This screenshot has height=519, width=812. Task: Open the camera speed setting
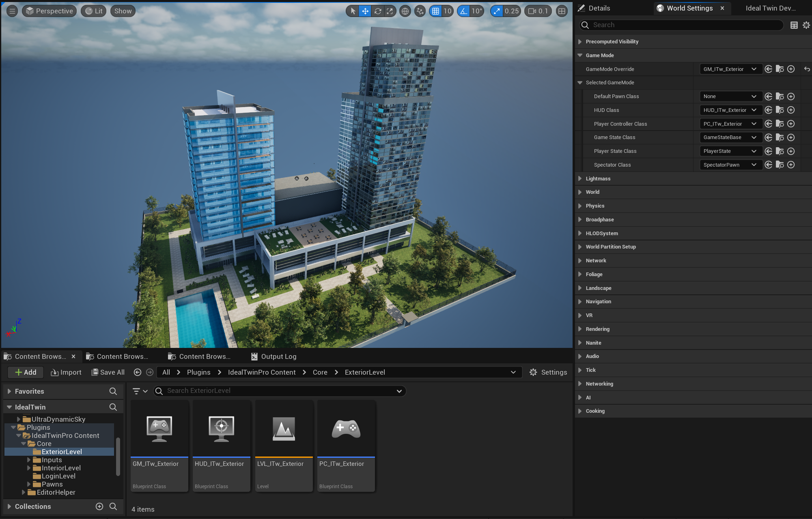(x=538, y=11)
